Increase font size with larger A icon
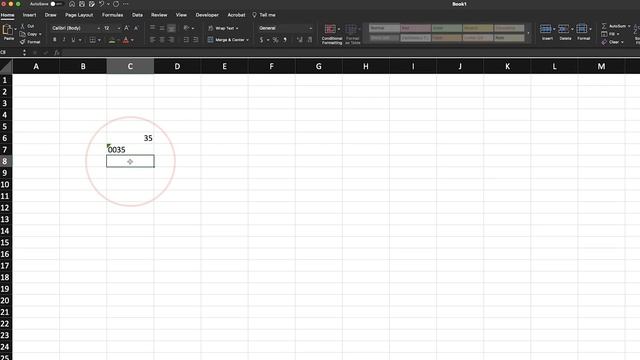The height and width of the screenshot is (360, 640). coord(127,28)
